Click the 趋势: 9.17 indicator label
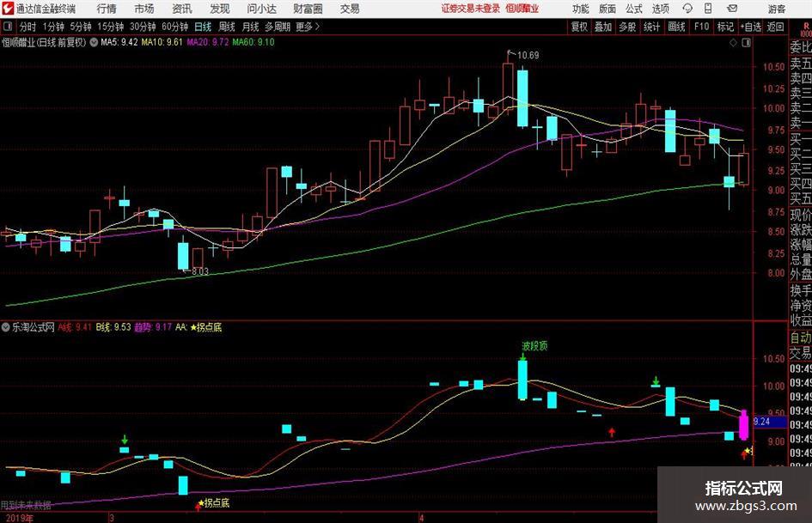Viewport: 812px width, 523px height. [x=153, y=327]
